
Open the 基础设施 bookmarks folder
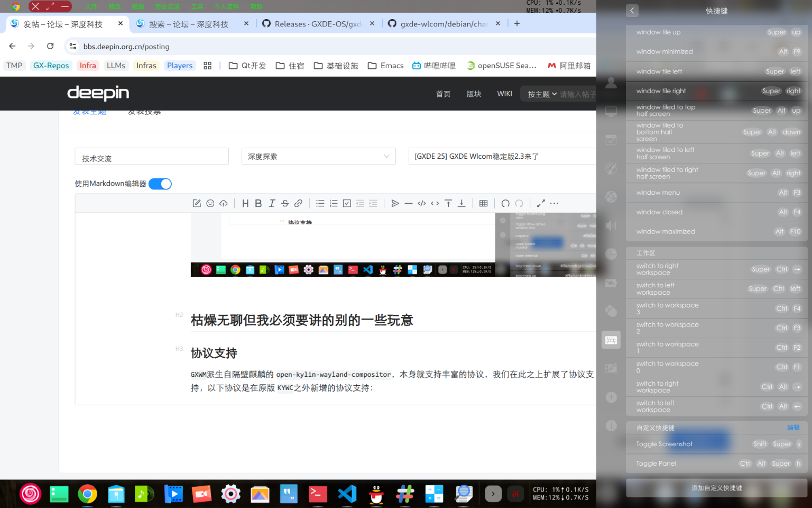coord(336,66)
